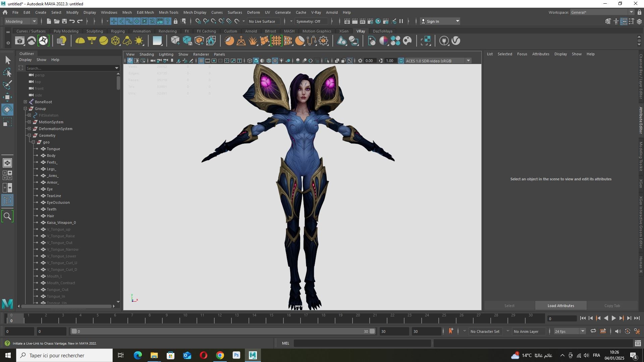Viewport: 644px width, 362px height.
Task: Click the Maya home icon
Action: pos(5,12)
